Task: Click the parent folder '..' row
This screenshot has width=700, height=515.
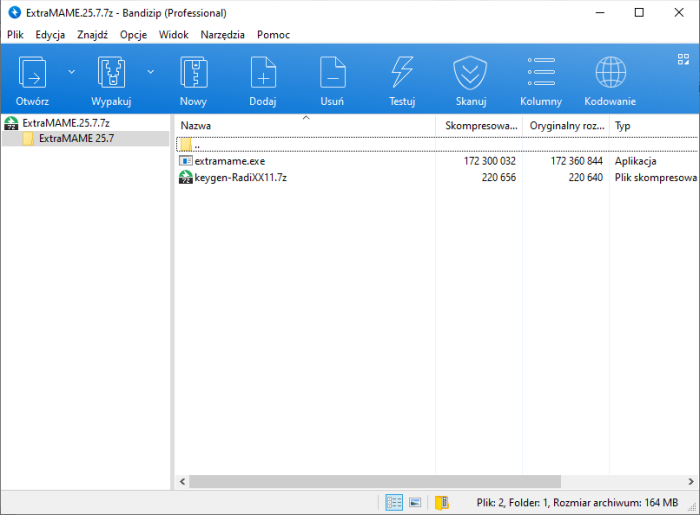Action: pyautogui.click(x=437, y=145)
